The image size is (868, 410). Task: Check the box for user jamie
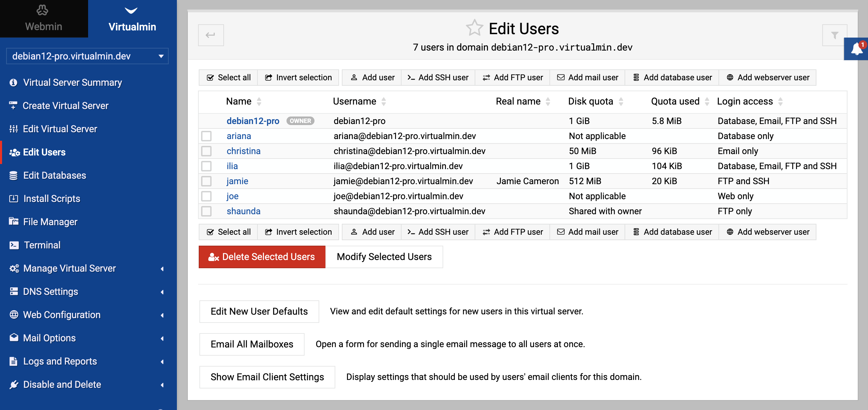pyautogui.click(x=206, y=181)
